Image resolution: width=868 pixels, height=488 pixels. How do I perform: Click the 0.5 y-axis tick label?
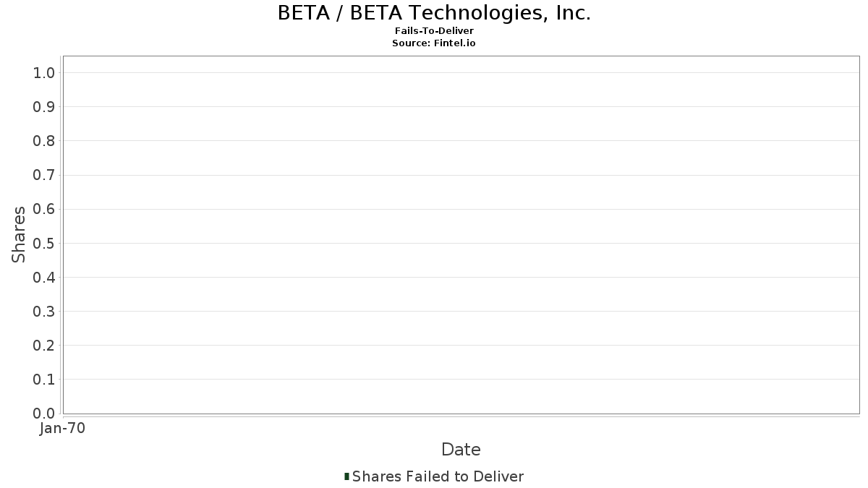click(44, 243)
